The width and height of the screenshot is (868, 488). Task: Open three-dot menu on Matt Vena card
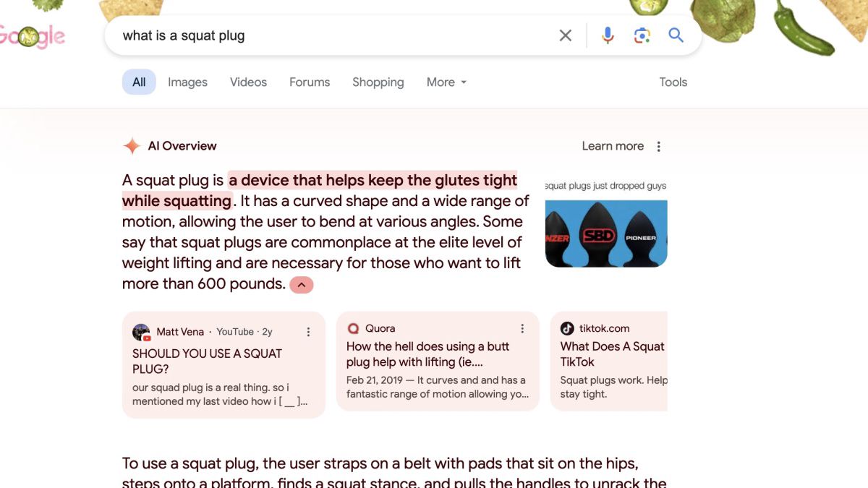tap(308, 332)
